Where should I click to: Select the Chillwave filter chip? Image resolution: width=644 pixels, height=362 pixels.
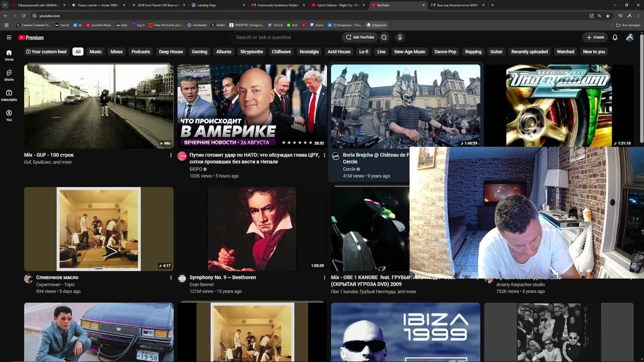(281, 52)
